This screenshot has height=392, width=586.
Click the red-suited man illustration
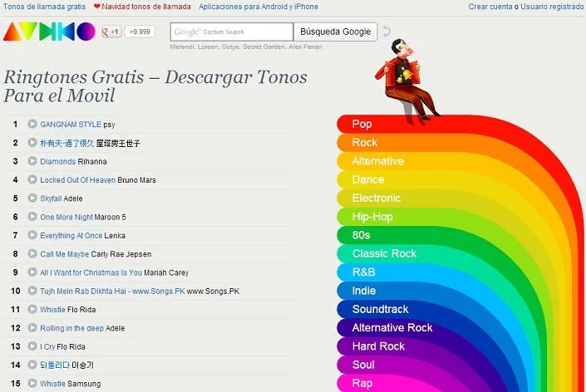click(406, 81)
